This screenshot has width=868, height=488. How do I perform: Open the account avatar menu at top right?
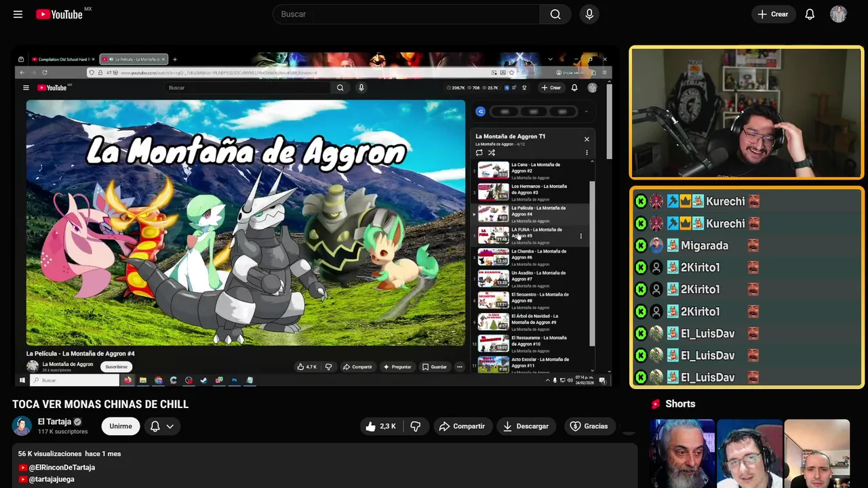click(838, 14)
